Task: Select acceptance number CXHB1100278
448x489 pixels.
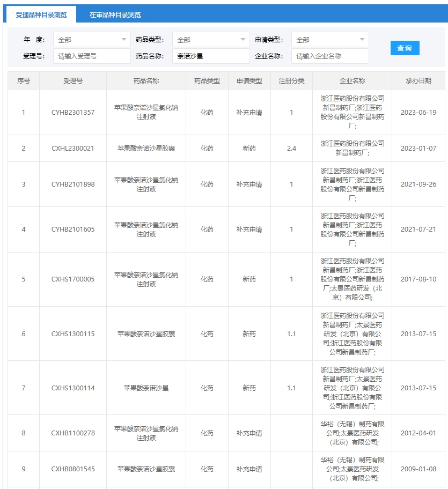Action: pyautogui.click(x=73, y=433)
